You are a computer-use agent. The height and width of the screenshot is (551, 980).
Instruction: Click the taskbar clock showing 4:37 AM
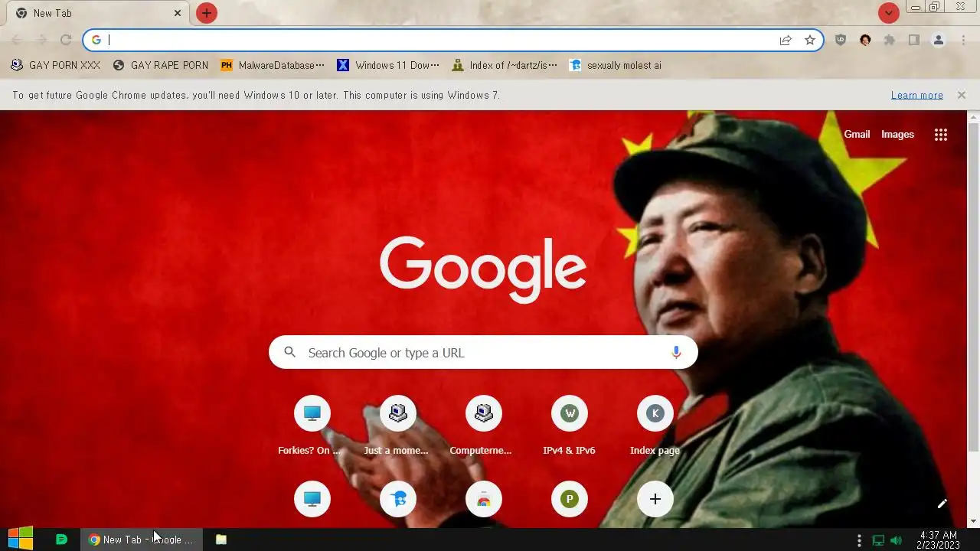(938, 540)
